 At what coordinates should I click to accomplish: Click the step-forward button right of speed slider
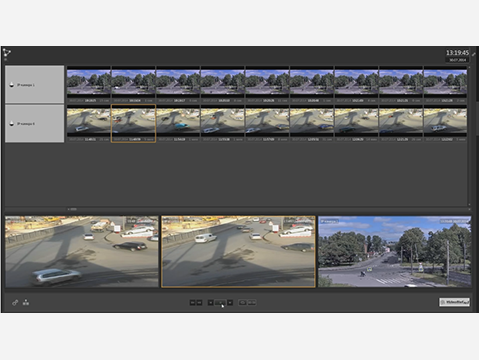coord(230,303)
